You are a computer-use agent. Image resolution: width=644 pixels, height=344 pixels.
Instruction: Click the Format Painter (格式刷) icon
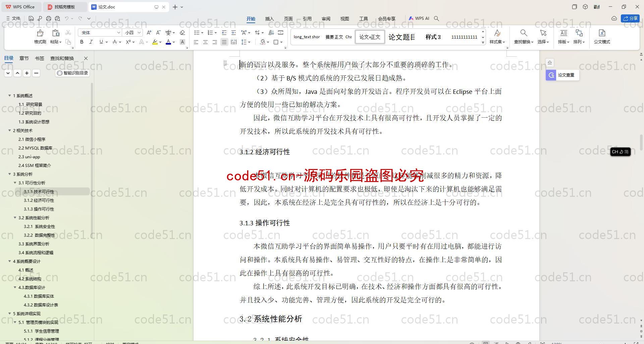(x=40, y=33)
